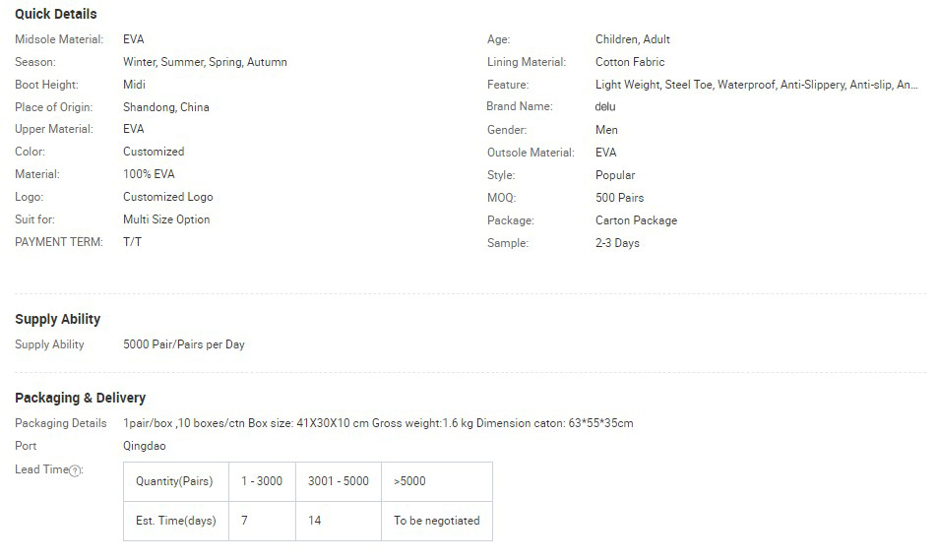This screenshot has height=560, width=938.
Task: Click the 'Shandong, China' origin value
Action: tap(165, 107)
